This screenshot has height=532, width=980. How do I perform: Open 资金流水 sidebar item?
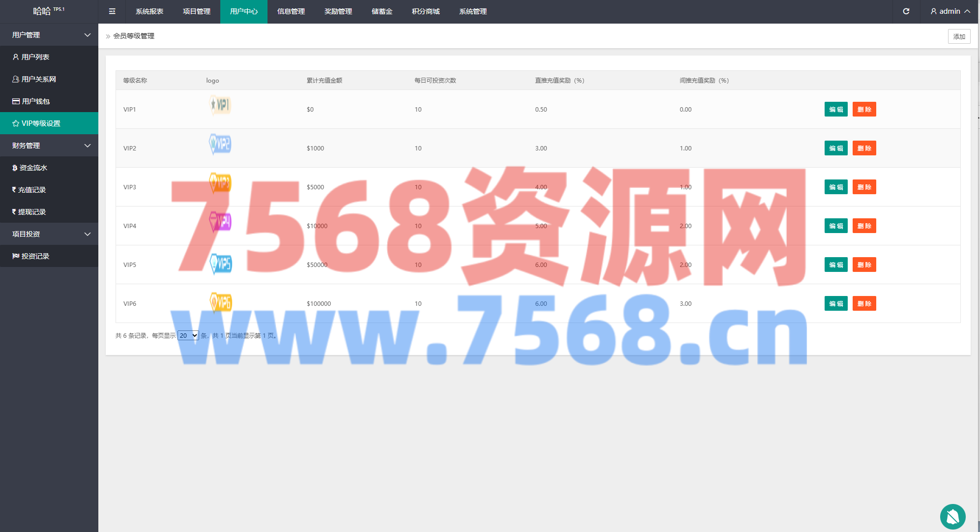[33, 168]
